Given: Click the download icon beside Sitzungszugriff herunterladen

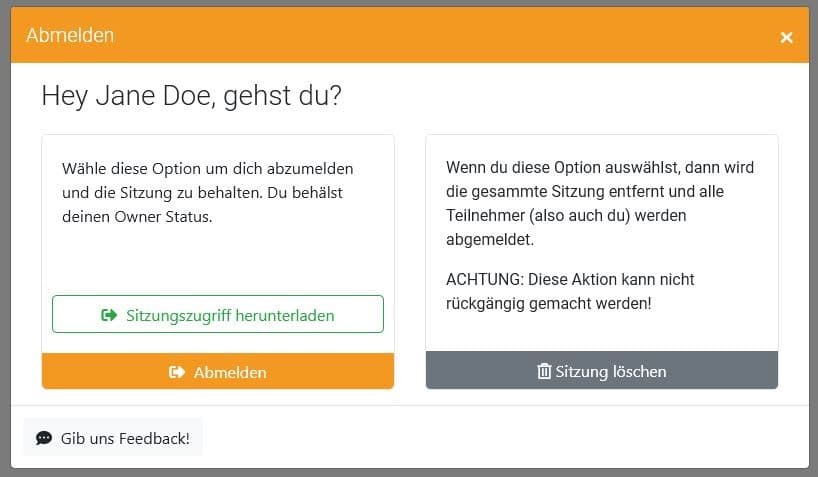Looking at the screenshot, I should point(109,315).
